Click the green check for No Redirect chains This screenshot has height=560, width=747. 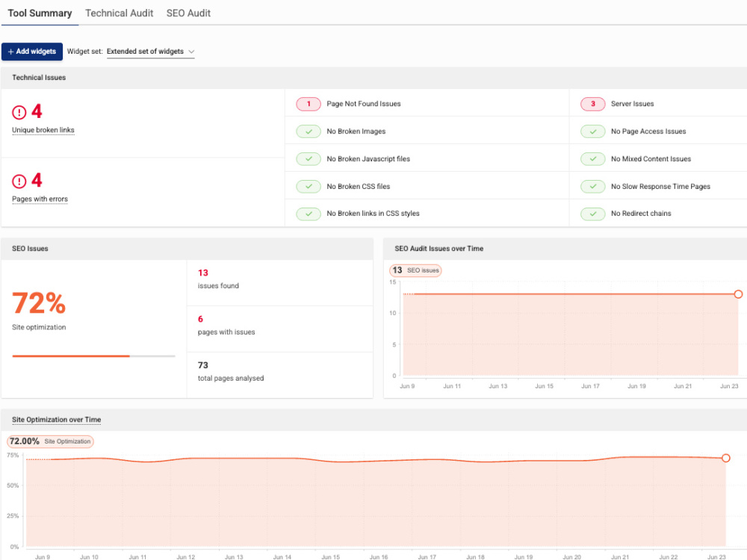592,214
